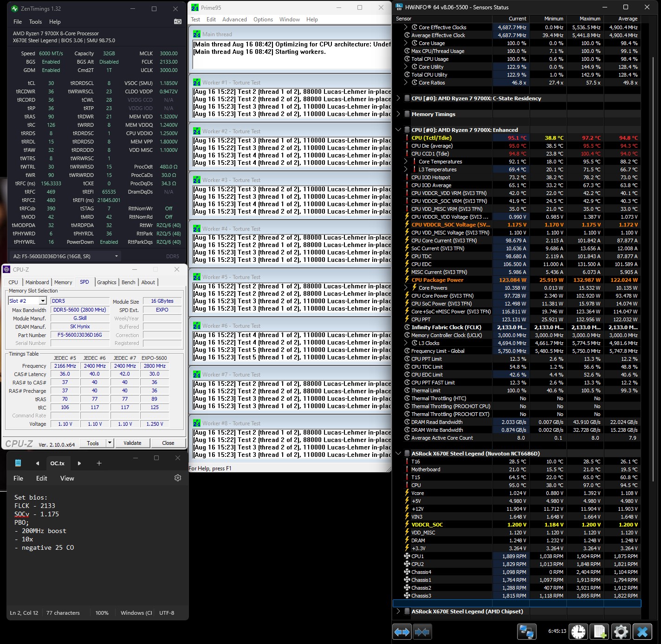Switch to the Bench tab in CPU-Z
This screenshot has height=644, width=661.
pyautogui.click(x=129, y=282)
